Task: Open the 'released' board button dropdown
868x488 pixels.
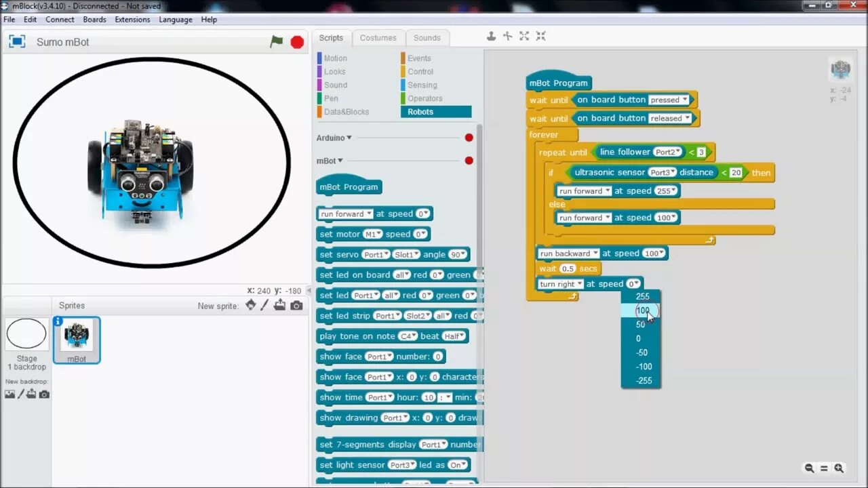Action: pyautogui.click(x=670, y=118)
